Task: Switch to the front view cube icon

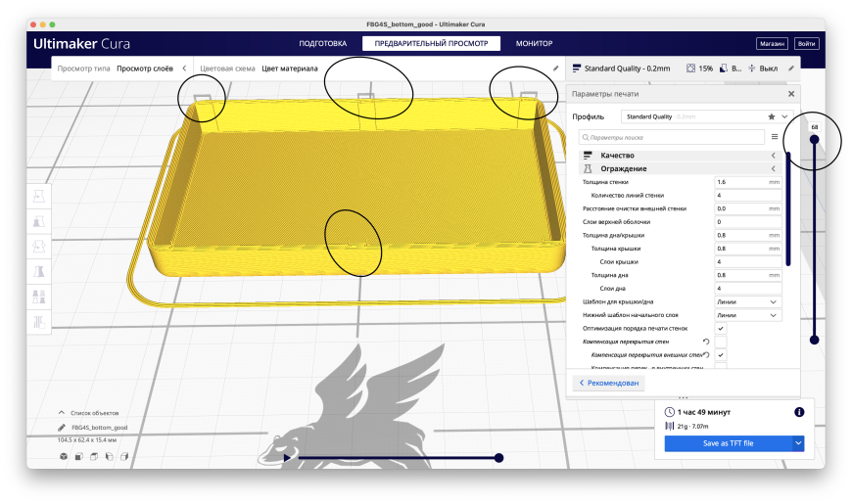Action: tap(78, 456)
